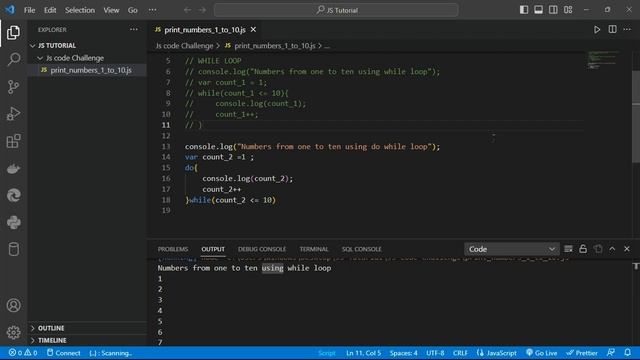Switch to the DEBUG CONSOLE tab
Image resolution: width=640 pixels, height=360 pixels.
click(262, 249)
